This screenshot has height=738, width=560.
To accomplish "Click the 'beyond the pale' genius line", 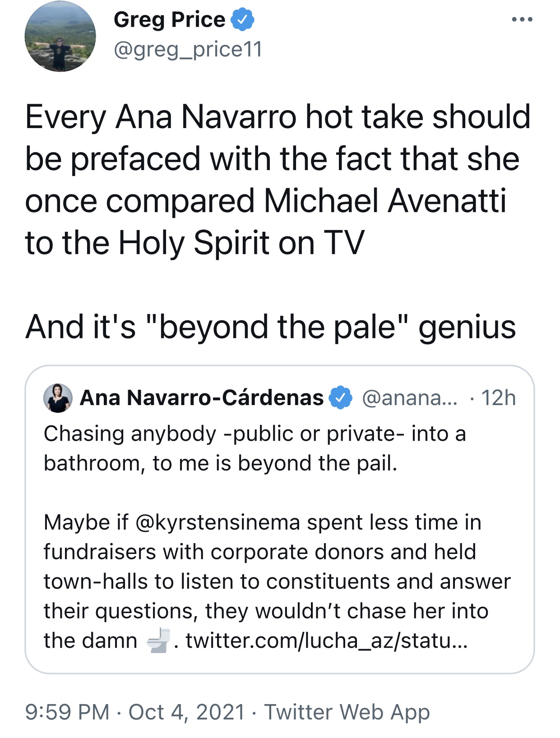I will coord(271,327).
